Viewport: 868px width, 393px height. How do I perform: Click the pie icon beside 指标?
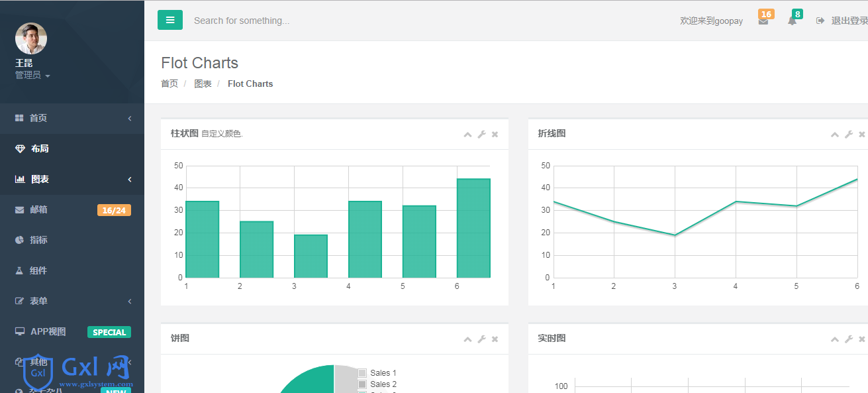pos(19,240)
